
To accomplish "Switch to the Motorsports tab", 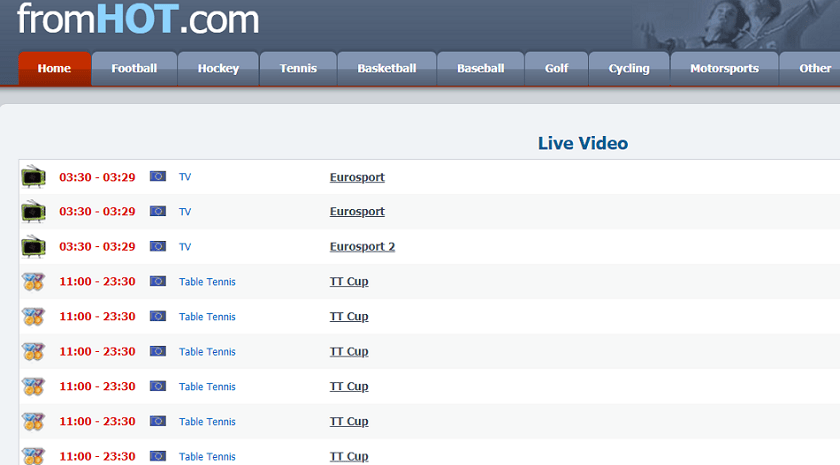I will [724, 69].
